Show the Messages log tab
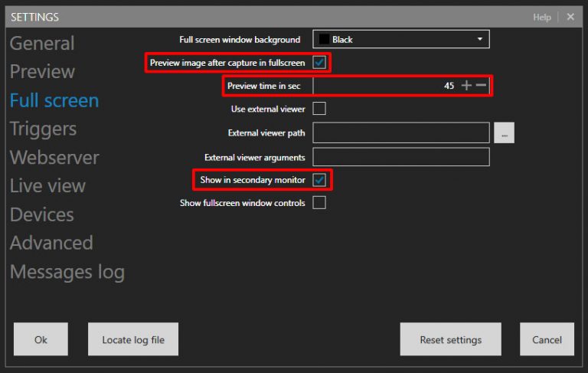The image size is (588, 373). pyautogui.click(x=67, y=272)
